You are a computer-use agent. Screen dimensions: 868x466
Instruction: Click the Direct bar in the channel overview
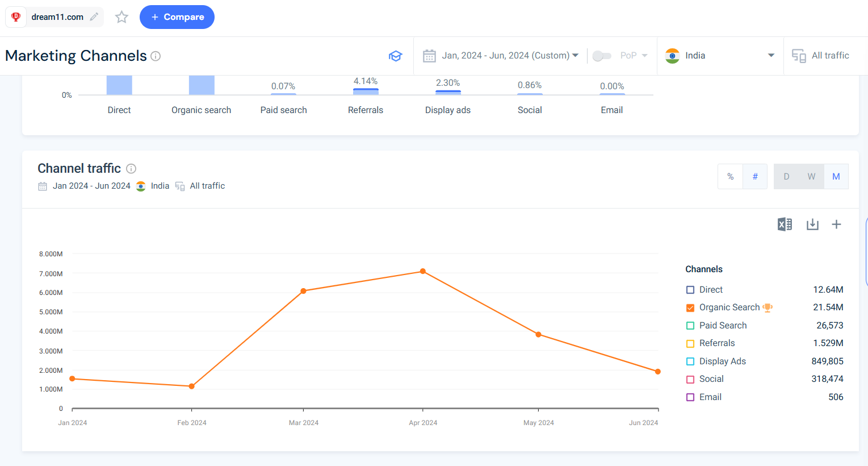(x=119, y=85)
